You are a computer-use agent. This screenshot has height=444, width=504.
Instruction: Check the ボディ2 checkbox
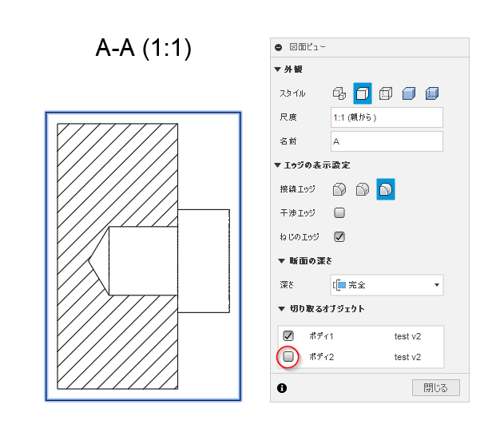pos(288,357)
